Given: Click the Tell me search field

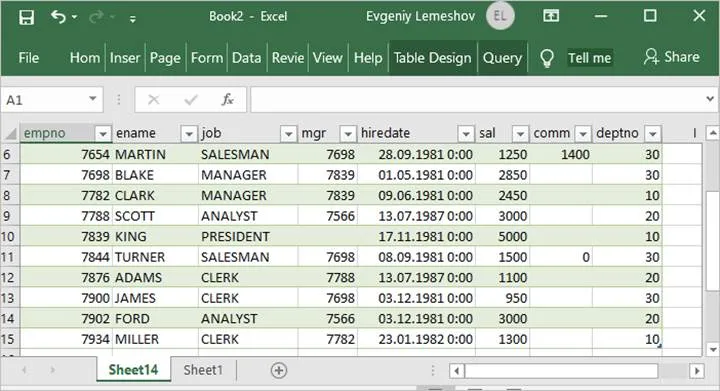Looking at the screenshot, I should tap(590, 58).
